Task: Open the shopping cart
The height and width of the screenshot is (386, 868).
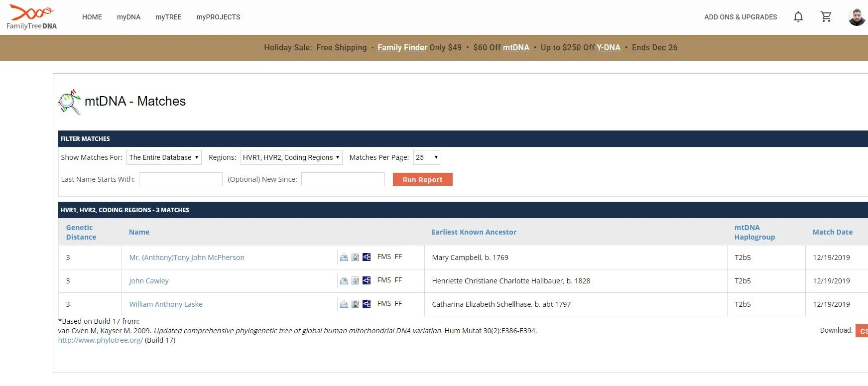Action: pos(826,17)
